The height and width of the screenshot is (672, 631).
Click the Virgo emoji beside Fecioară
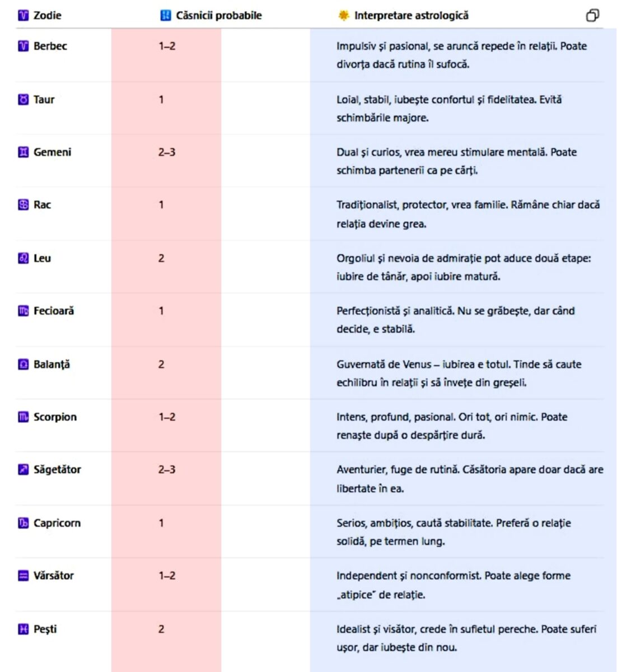click(23, 311)
